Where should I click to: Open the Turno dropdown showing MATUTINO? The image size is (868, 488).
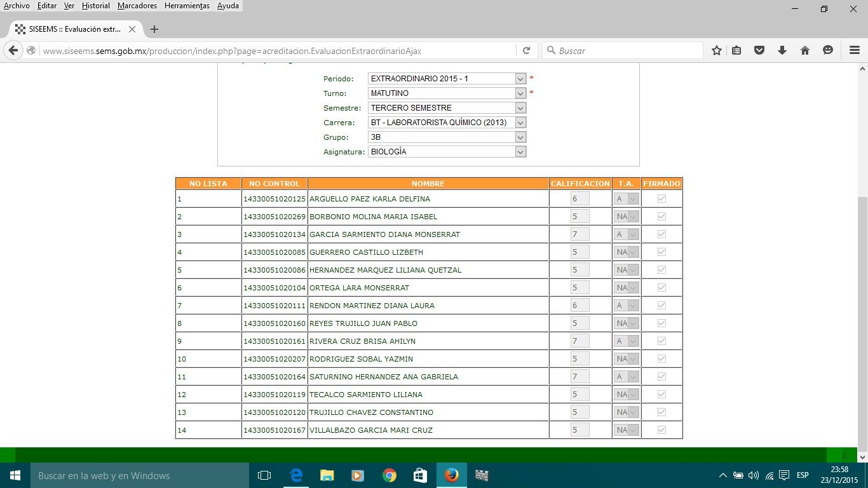click(447, 93)
